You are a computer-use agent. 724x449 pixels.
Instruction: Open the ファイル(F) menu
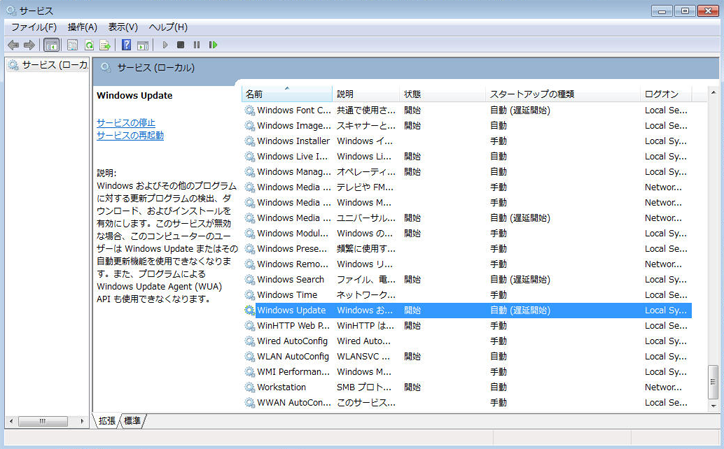pyautogui.click(x=34, y=27)
